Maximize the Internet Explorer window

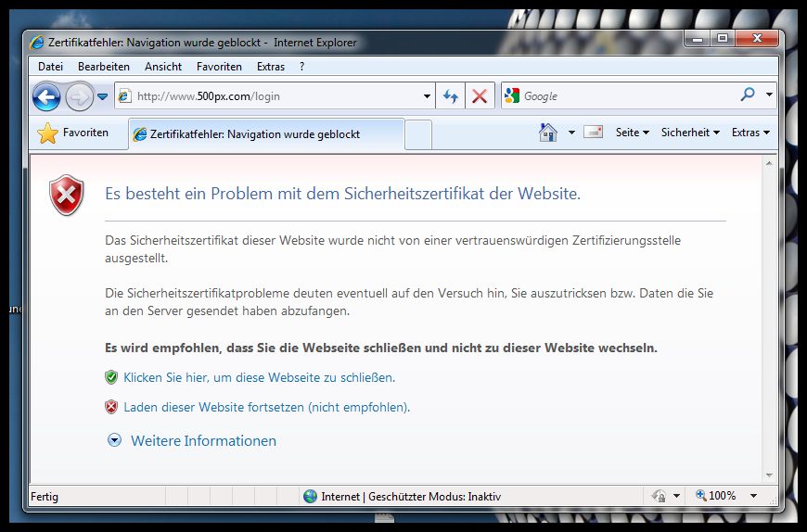click(723, 39)
